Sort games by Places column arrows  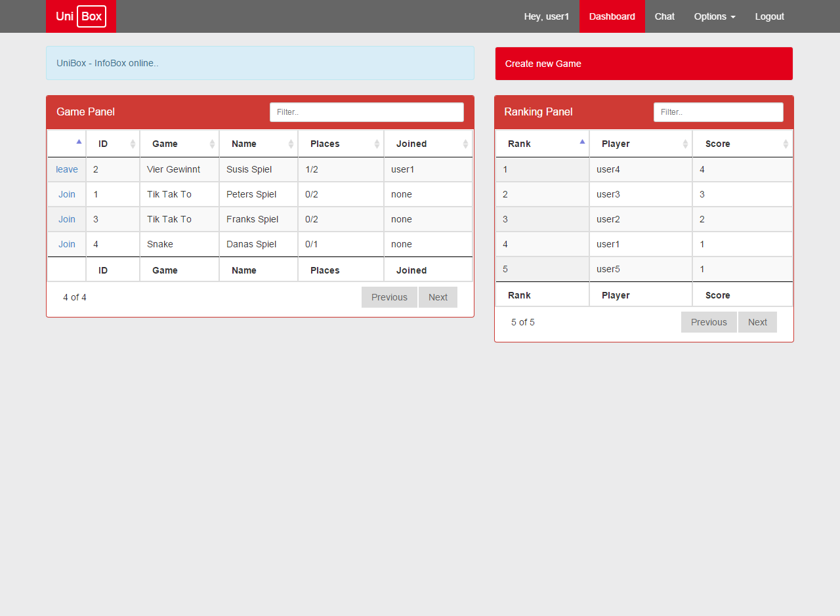377,144
